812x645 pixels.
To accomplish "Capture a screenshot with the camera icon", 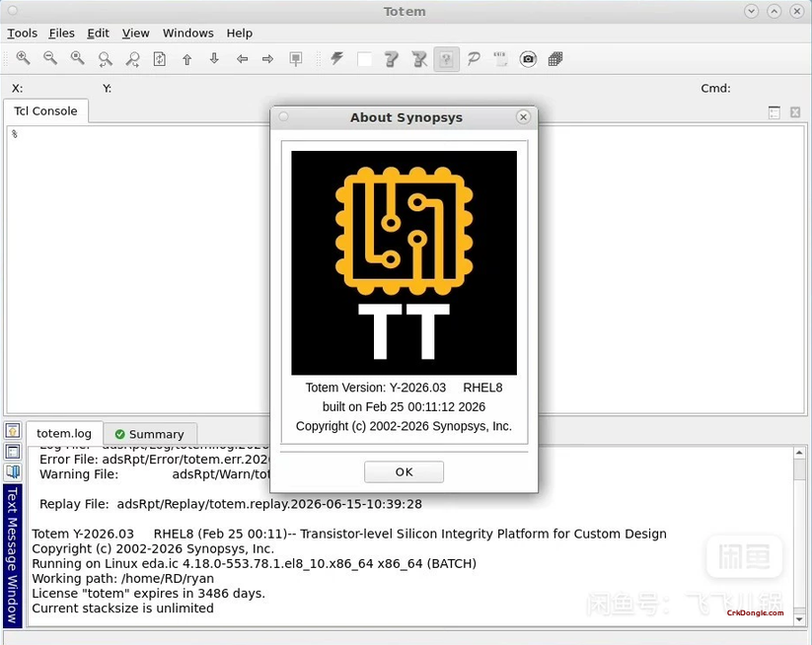I will pyautogui.click(x=528, y=59).
